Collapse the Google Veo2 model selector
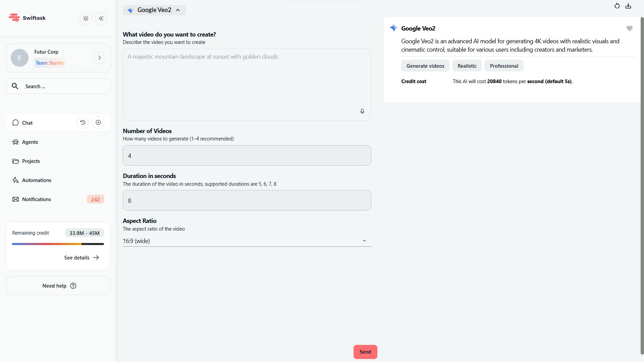This screenshot has height=362, width=644. pyautogui.click(x=178, y=10)
